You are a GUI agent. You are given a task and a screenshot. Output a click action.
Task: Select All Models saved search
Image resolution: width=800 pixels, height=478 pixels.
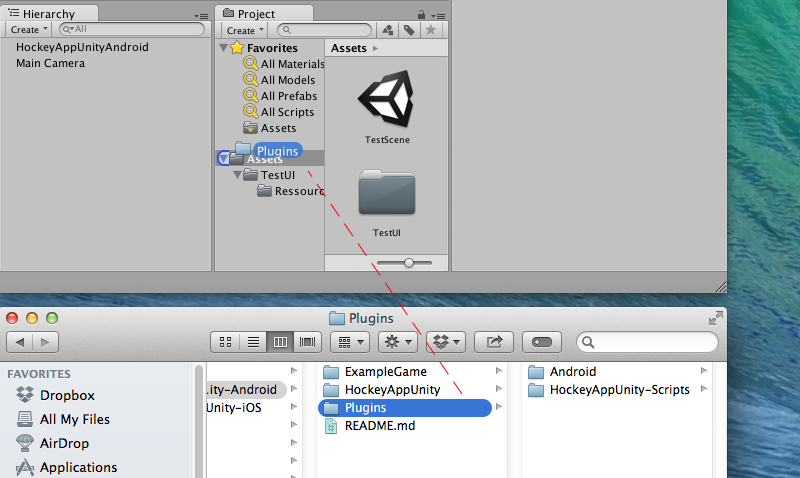280,80
